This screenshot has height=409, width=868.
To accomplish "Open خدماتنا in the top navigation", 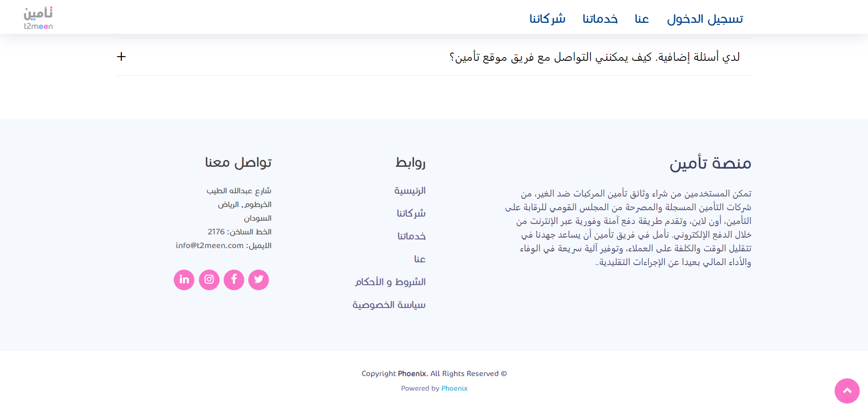I will pos(600,19).
